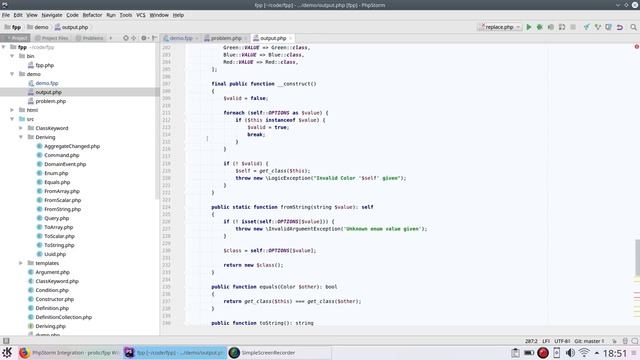This screenshot has width=640, height=360.
Task: Switch to the problem.php editor tab
Action: pos(226,38)
